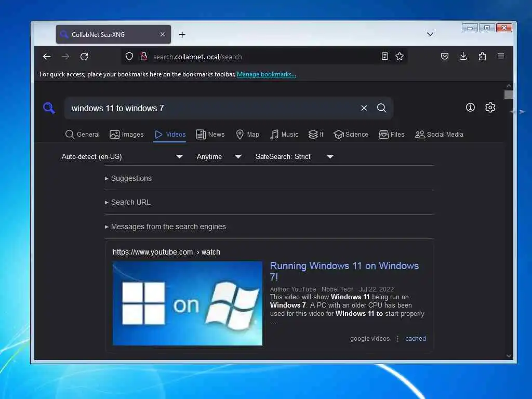Image resolution: width=532 pixels, height=399 pixels.
Task: Expand the Search URL section
Action: pos(128,202)
